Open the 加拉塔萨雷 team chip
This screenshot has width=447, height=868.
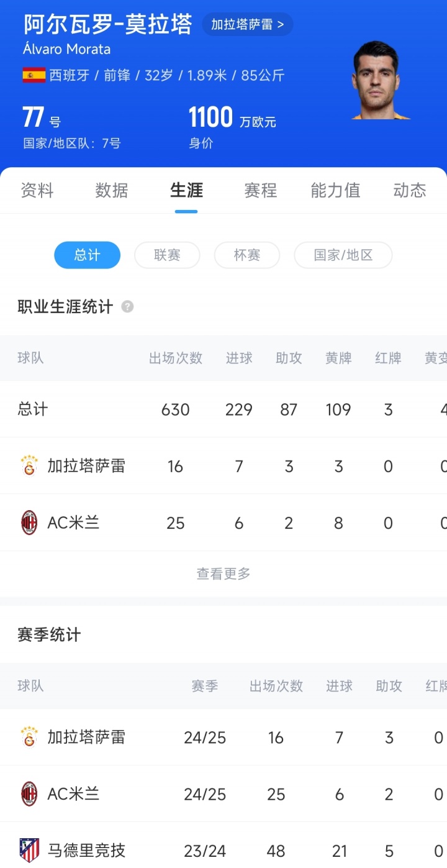[x=247, y=25]
